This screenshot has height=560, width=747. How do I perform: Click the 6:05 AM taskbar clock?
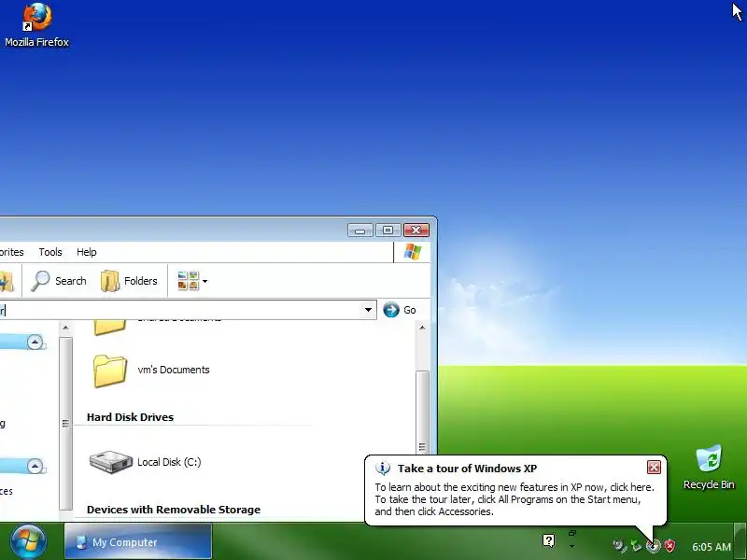712,547
